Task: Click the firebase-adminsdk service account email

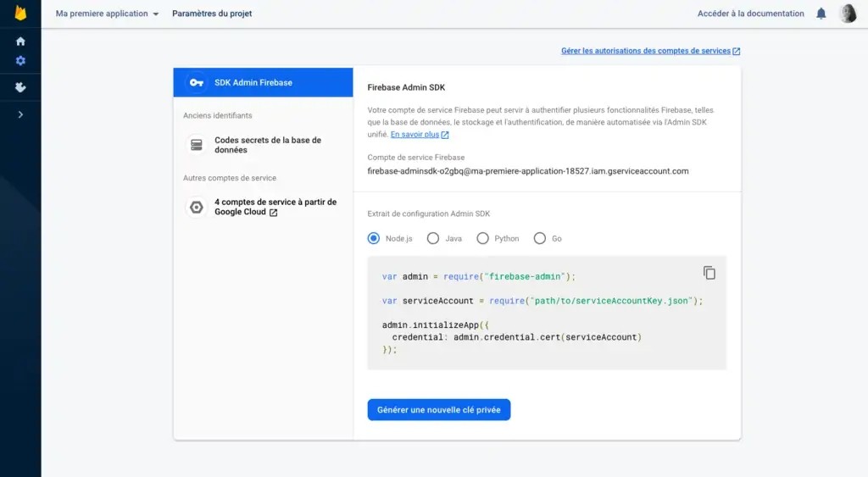Action: click(x=528, y=171)
